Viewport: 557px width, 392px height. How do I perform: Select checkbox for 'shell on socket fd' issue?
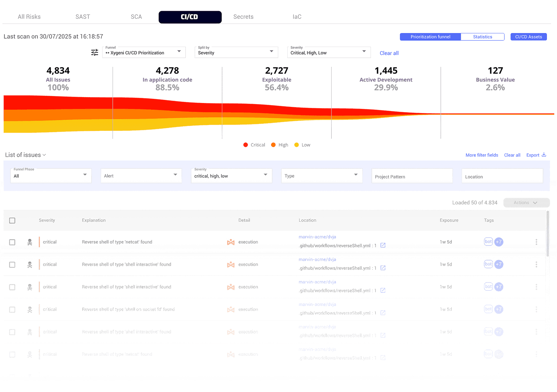(x=12, y=309)
